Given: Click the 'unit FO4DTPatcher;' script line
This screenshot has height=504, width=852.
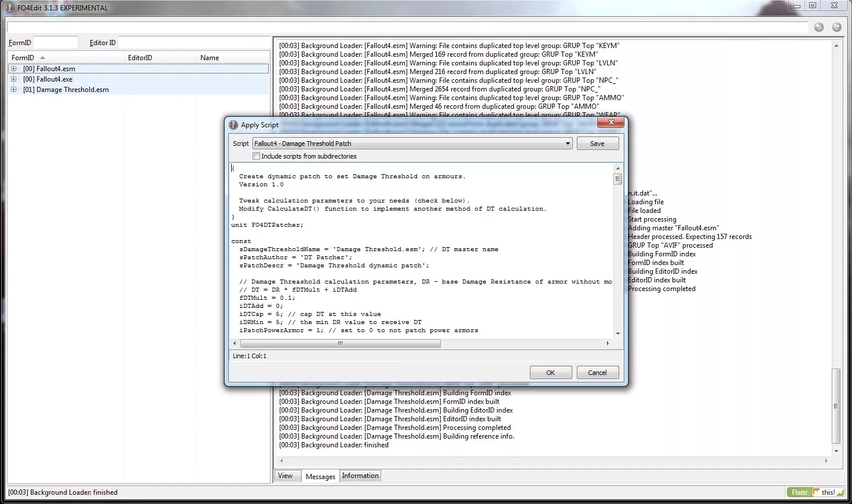Looking at the screenshot, I should click(267, 225).
